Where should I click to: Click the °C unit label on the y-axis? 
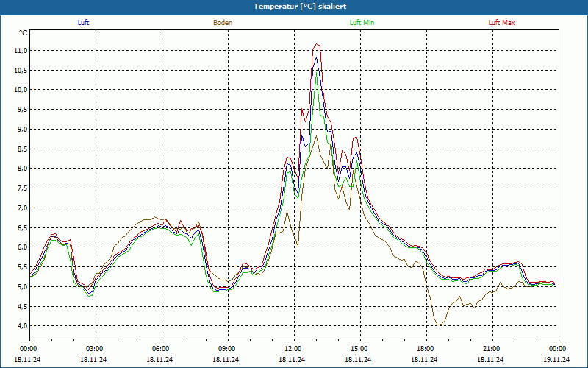coord(24,33)
